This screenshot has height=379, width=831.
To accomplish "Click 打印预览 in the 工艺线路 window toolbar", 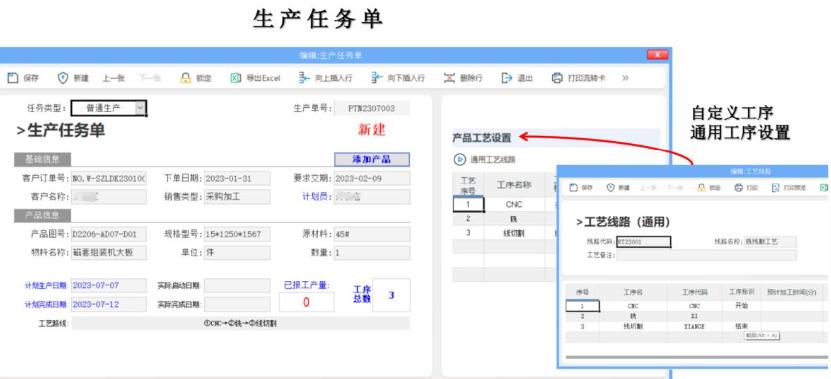I will click(x=789, y=188).
